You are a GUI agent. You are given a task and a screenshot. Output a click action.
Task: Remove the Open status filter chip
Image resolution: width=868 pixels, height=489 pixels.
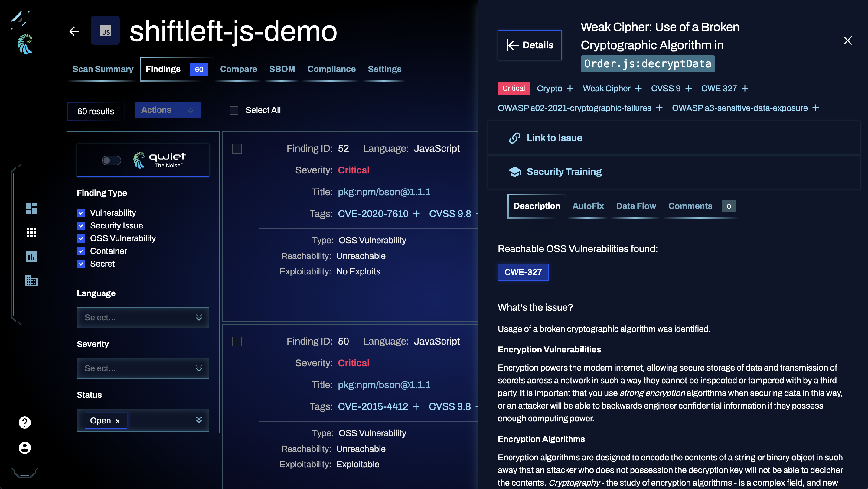[118, 421]
